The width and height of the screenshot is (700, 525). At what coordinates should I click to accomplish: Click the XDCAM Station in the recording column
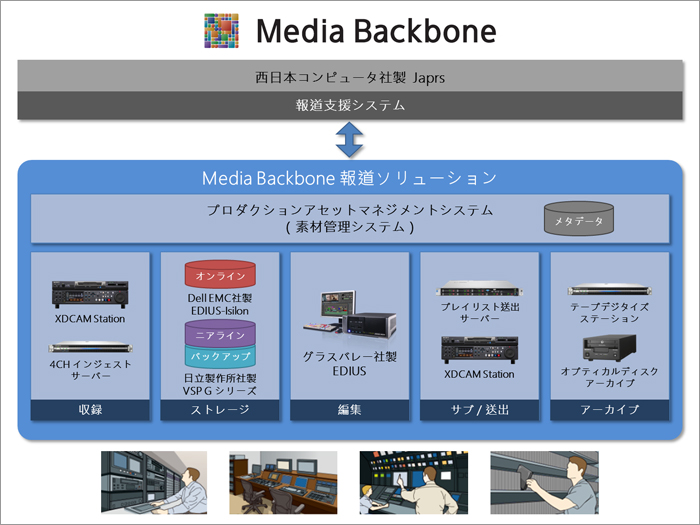[90, 294]
